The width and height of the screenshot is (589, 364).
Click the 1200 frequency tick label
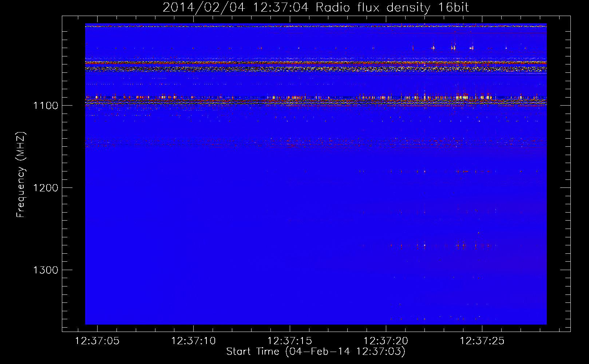[46, 188]
